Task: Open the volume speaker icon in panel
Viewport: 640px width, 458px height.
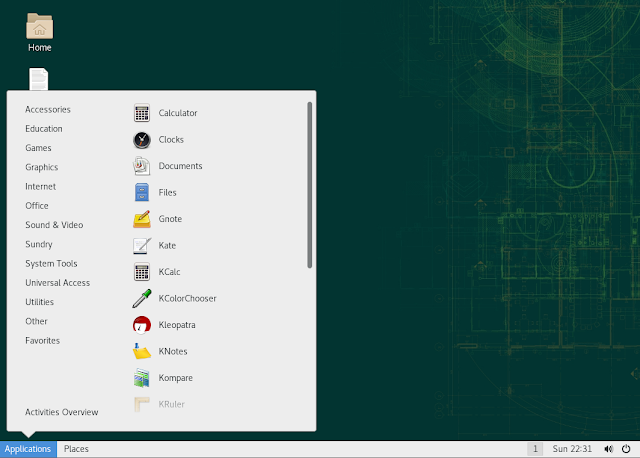Action: (x=608, y=449)
